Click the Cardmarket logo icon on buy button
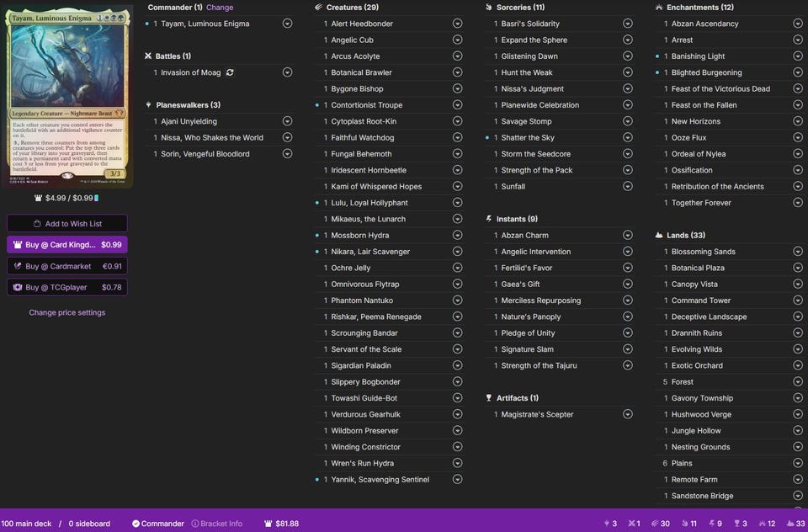Viewport: 808px width, 532px height. tap(18, 266)
